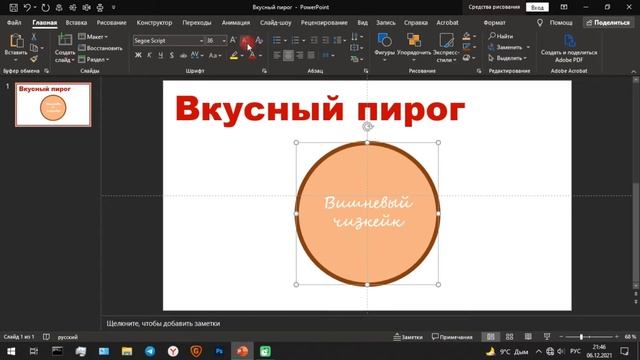Open Yandex Browser from the taskbar

[173, 351]
